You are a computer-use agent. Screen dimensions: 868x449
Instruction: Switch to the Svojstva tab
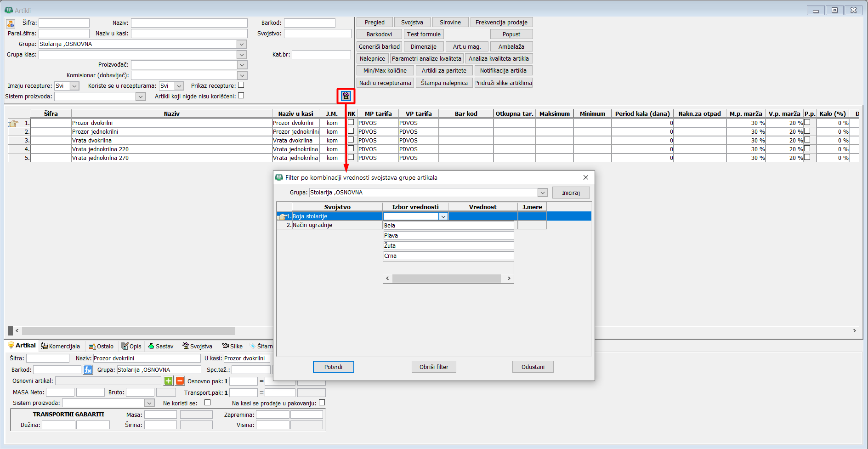tap(198, 346)
